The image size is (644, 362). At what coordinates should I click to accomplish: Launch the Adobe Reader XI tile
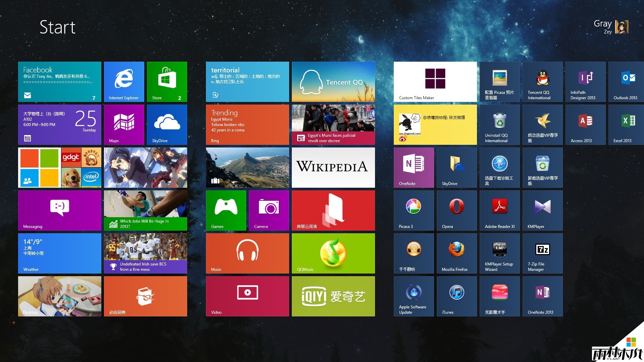[x=499, y=210]
